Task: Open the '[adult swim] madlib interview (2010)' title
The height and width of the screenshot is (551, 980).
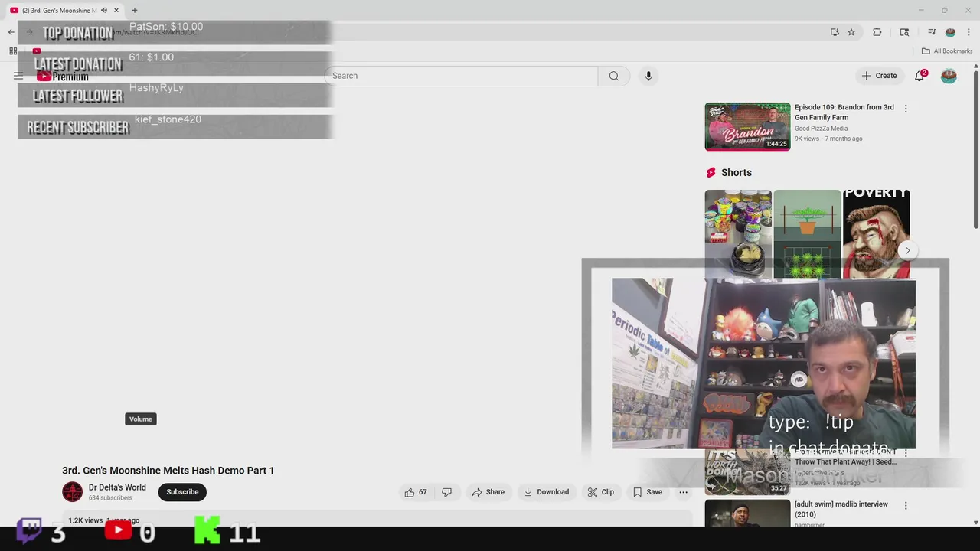Action: coord(841,509)
